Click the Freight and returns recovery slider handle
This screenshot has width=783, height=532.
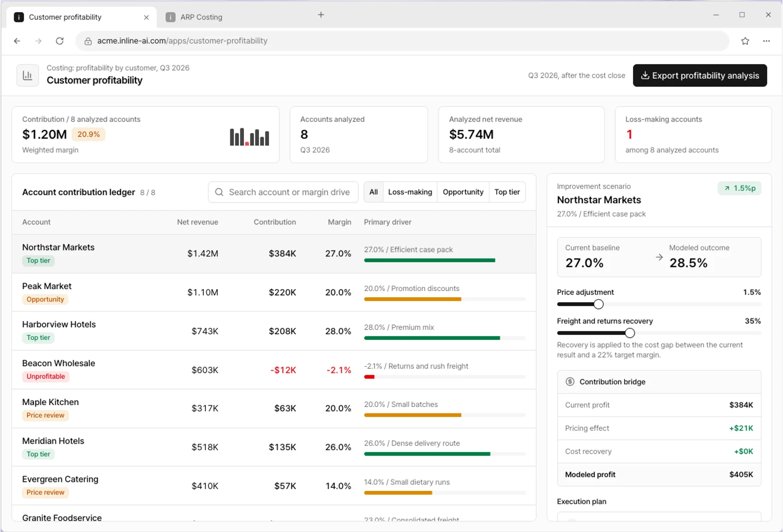point(630,333)
